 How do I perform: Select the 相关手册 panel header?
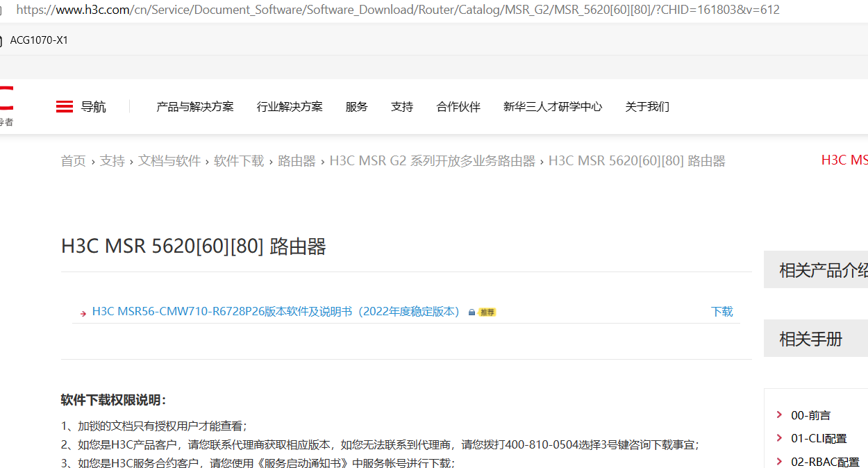[816, 339]
